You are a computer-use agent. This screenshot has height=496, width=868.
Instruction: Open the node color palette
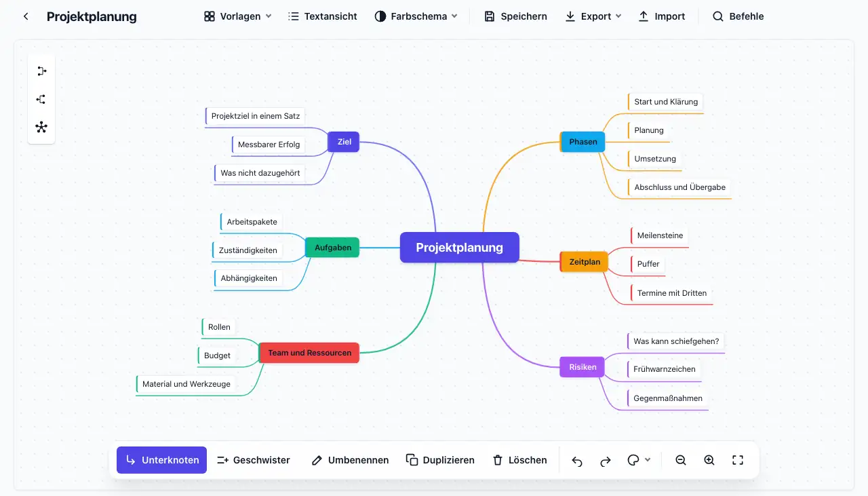(x=638, y=460)
